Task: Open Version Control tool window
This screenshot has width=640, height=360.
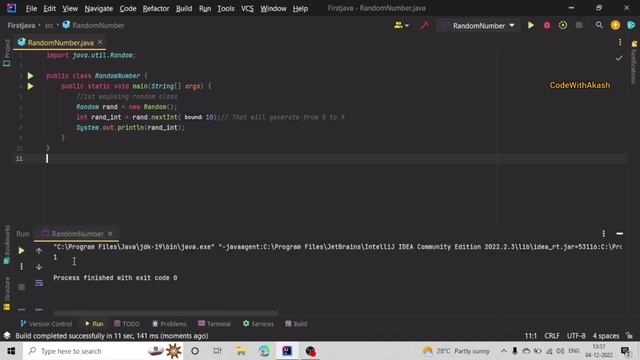Action: (46, 324)
